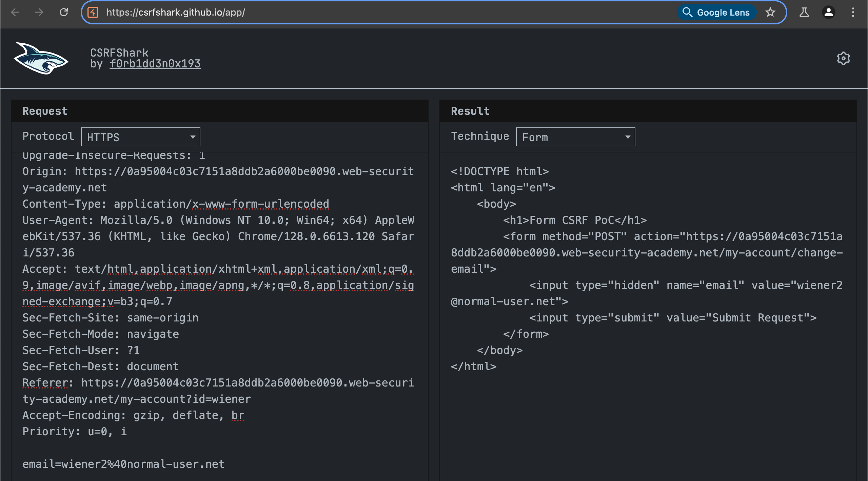
Task: Reload the page
Action: 64,13
